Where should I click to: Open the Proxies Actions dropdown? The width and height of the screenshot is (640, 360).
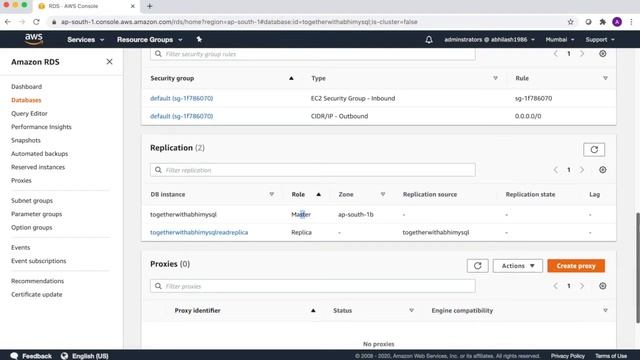pos(518,266)
